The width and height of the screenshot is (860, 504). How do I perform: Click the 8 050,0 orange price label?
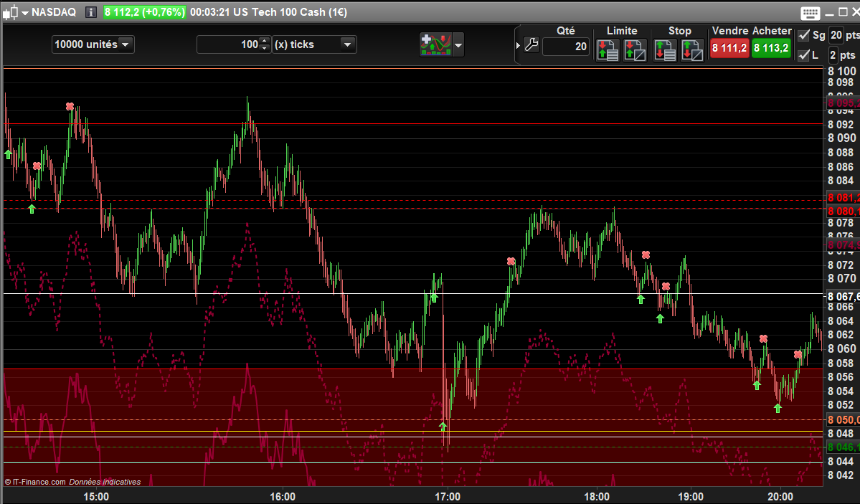pyautogui.click(x=843, y=420)
